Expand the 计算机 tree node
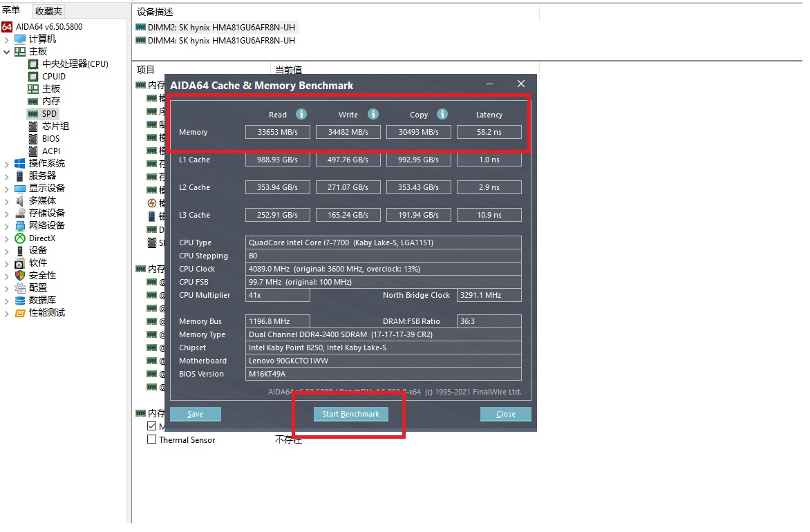This screenshot has height=532, width=810. (6, 39)
